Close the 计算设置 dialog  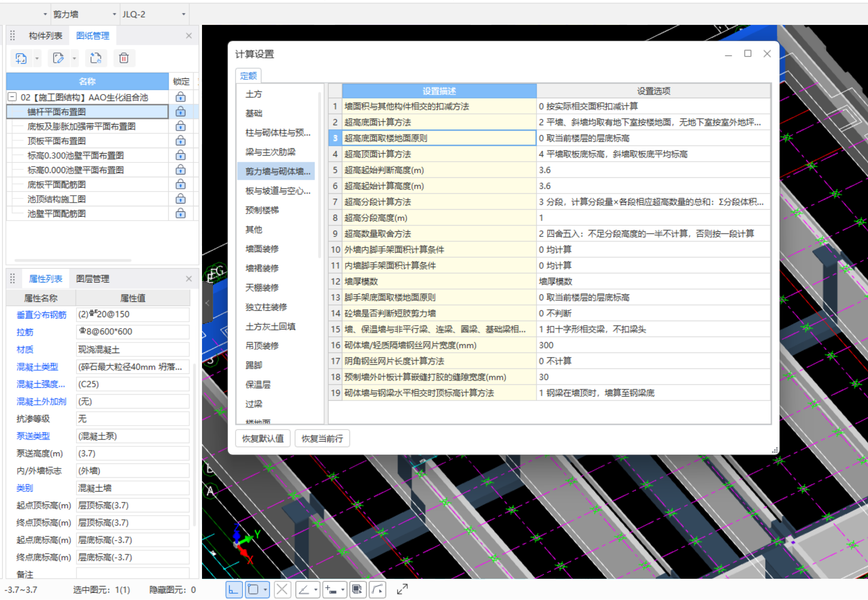767,54
